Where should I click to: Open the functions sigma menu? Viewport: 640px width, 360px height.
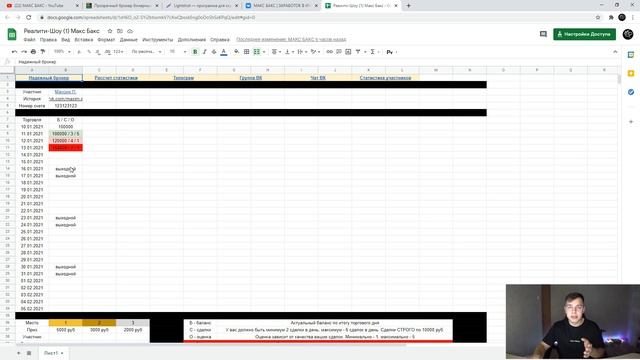tap(374, 52)
